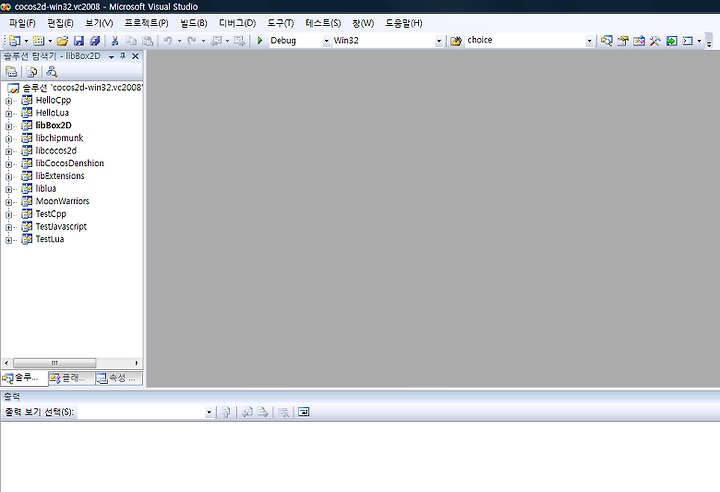Select solution 'cocos2d-win32.vc2008' root node
This screenshot has width=720, height=492.
83,88
